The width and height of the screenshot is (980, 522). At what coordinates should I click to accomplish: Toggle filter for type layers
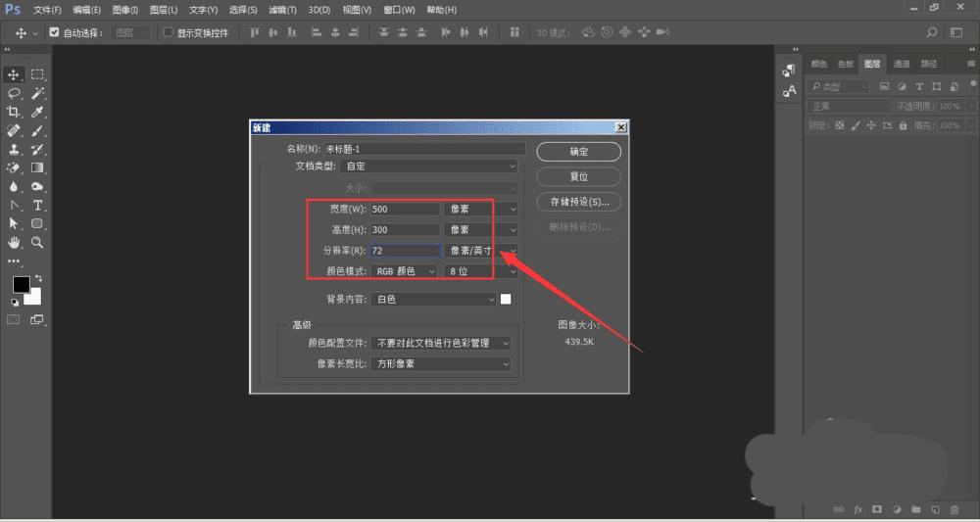[919, 87]
